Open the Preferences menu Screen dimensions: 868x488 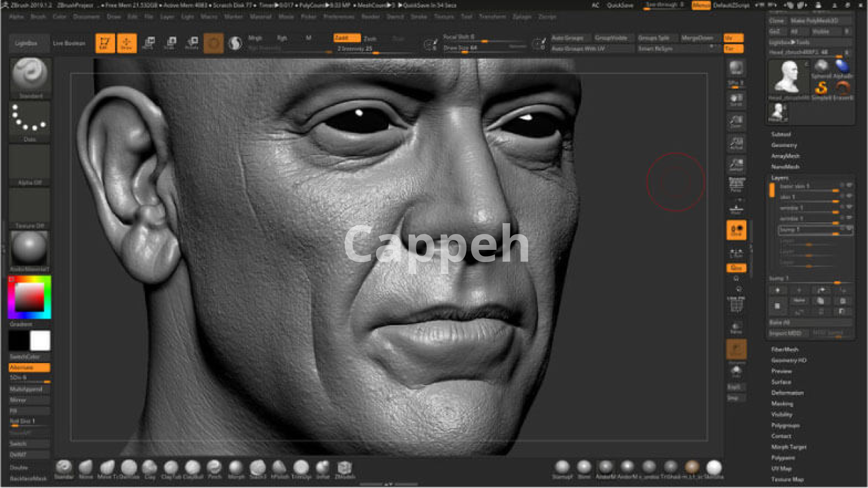[339, 17]
